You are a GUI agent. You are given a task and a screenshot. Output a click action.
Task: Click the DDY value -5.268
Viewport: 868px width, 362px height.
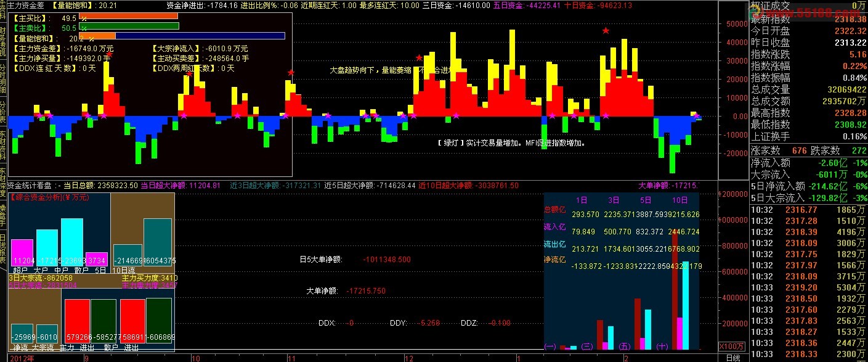pos(429,323)
